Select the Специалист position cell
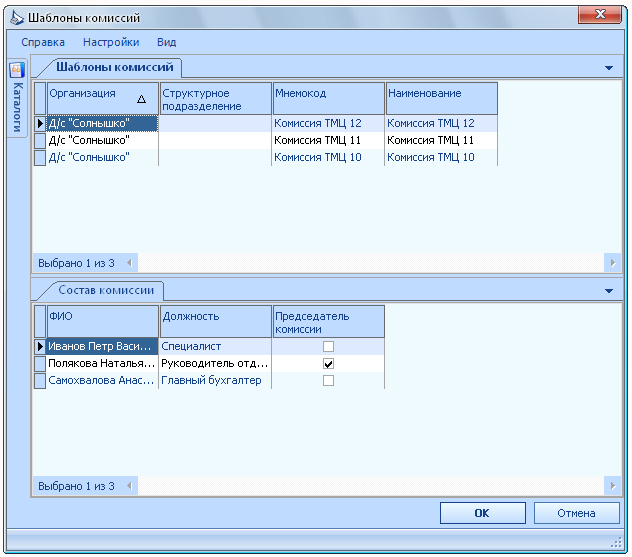 (x=216, y=346)
